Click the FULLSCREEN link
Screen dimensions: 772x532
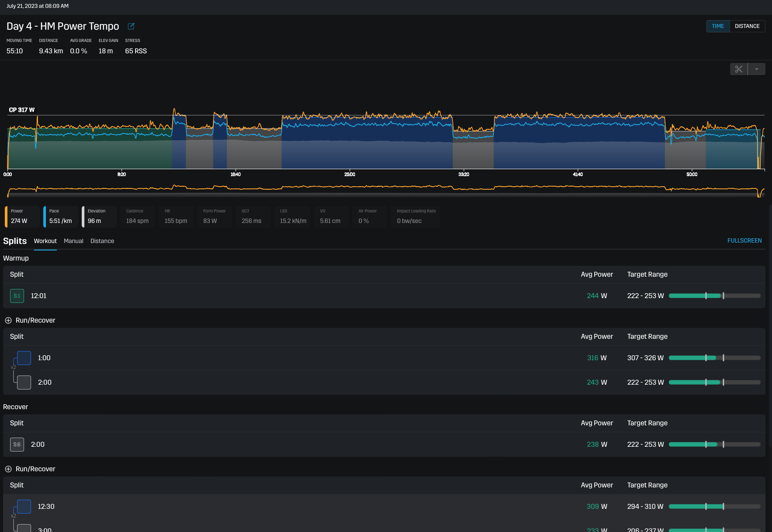(x=744, y=241)
